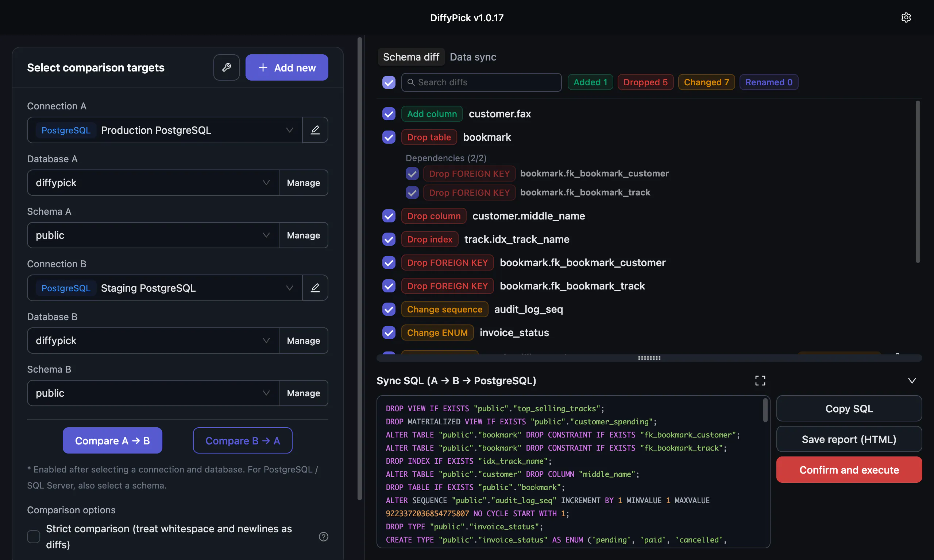Viewport: 934px width, 560px height.
Task: Click the magnifier icon in Search diffs
Action: coord(411,82)
